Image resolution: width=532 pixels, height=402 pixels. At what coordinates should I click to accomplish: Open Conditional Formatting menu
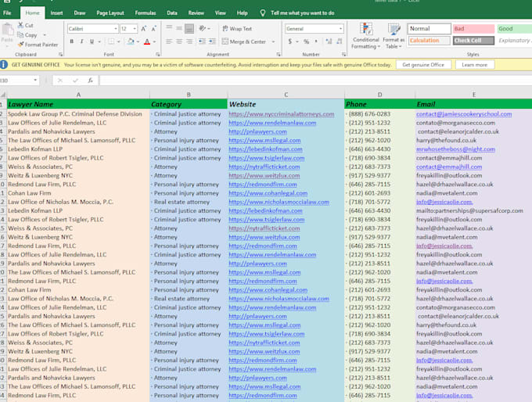366,36
